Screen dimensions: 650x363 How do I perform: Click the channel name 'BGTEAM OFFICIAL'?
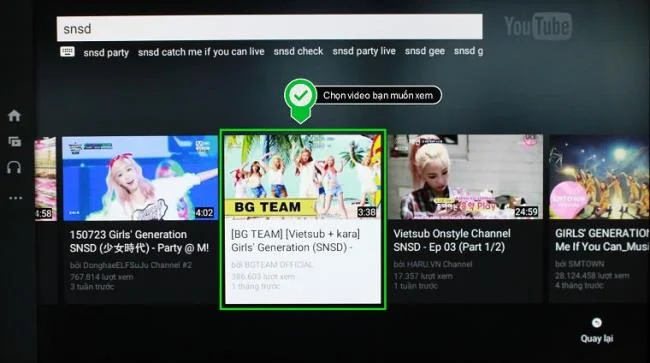[279, 265]
